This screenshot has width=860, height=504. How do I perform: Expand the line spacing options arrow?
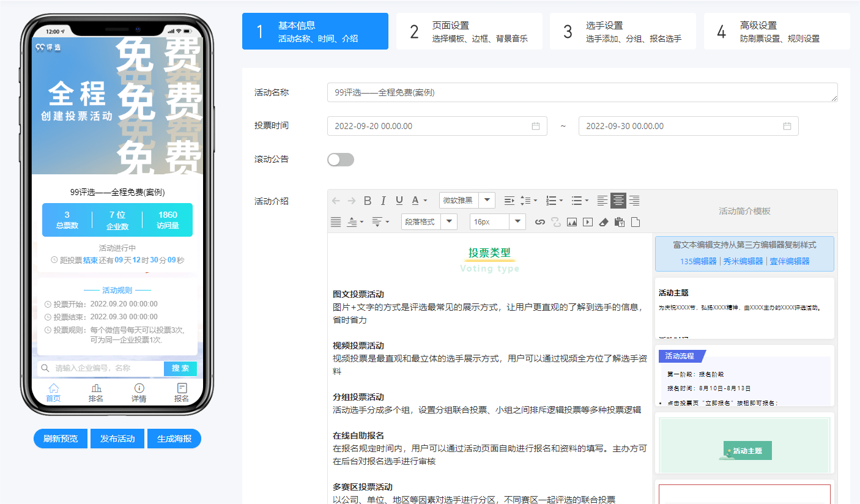pyautogui.click(x=535, y=201)
